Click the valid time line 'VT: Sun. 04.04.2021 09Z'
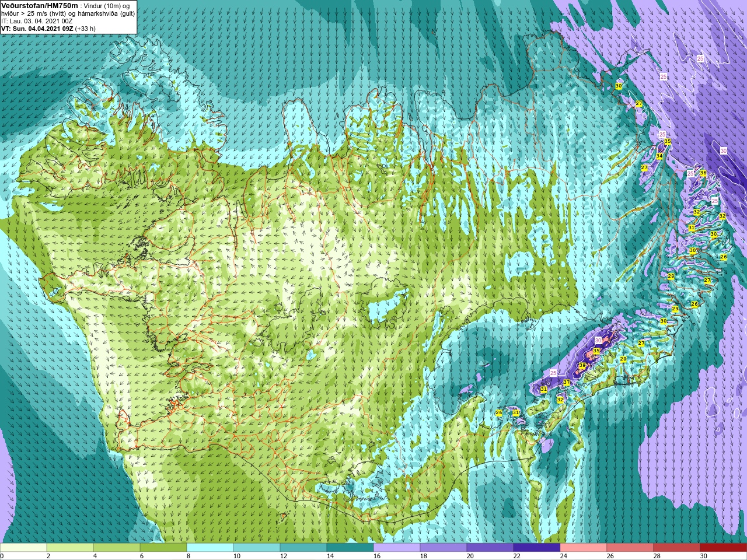Image resolution: width=747 pixels, height=560 pixels. [x=37, y=28]
